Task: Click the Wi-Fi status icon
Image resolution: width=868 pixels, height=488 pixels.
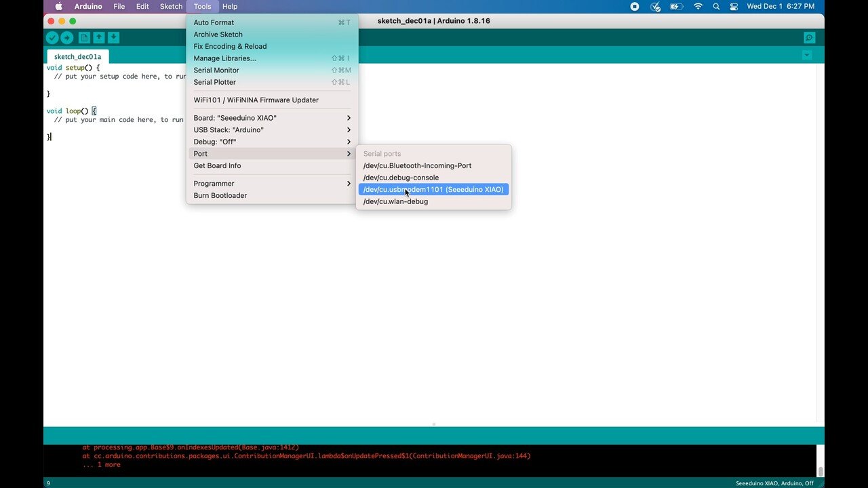Action: pos(698,7)
